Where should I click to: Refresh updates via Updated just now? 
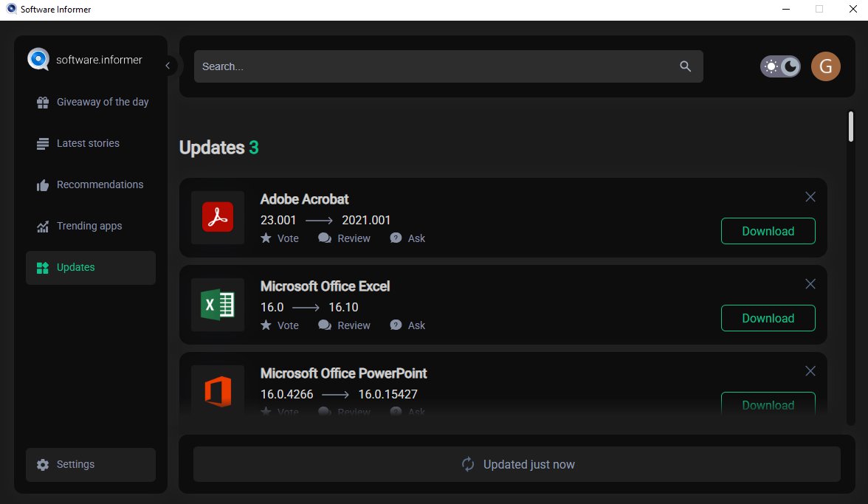(517, 464)
